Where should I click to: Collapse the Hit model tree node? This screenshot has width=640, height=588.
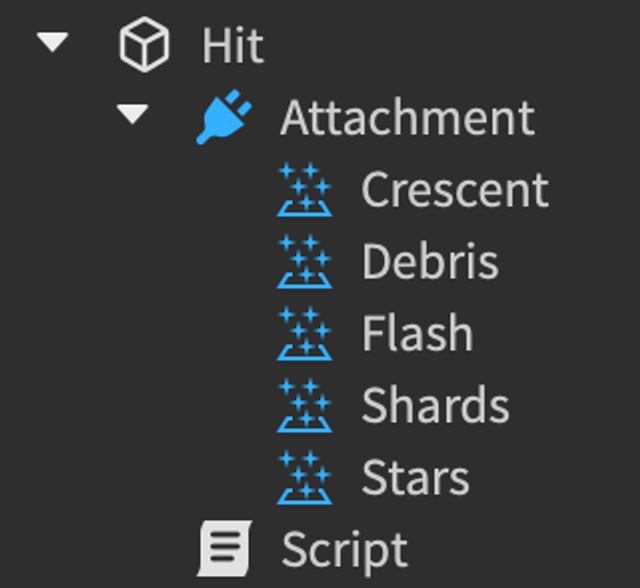[x=53, y=42]
